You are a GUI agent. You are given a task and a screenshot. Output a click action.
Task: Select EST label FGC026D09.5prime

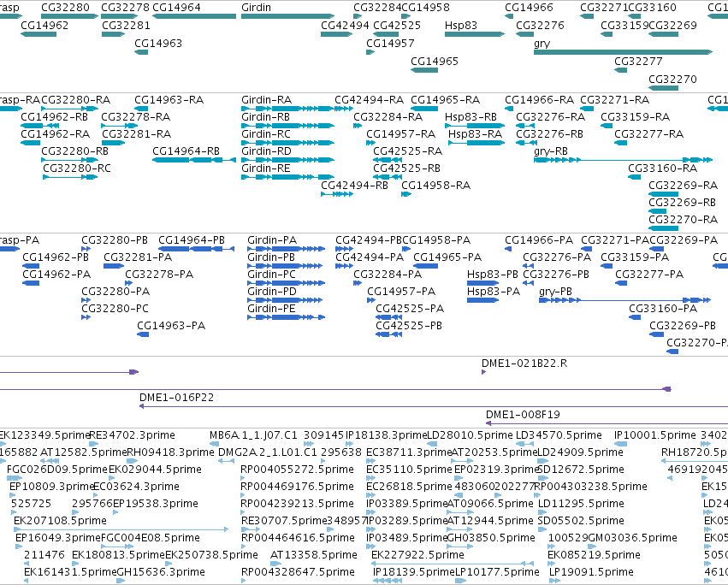click(x=57, y=470)
